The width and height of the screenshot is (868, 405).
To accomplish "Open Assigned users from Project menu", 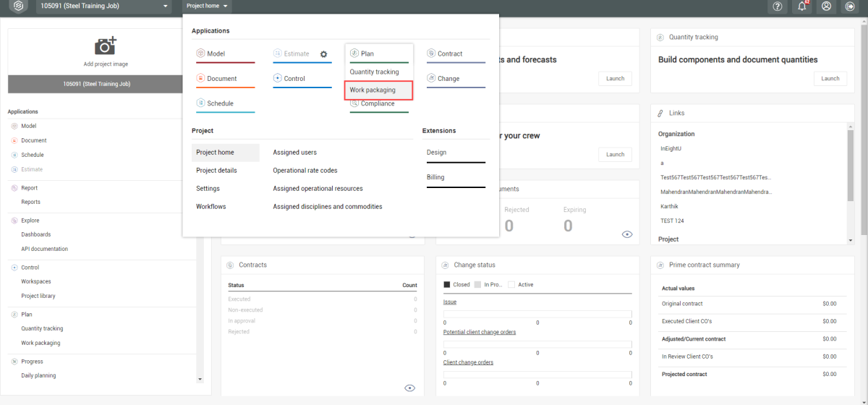I will coord(294,153).
